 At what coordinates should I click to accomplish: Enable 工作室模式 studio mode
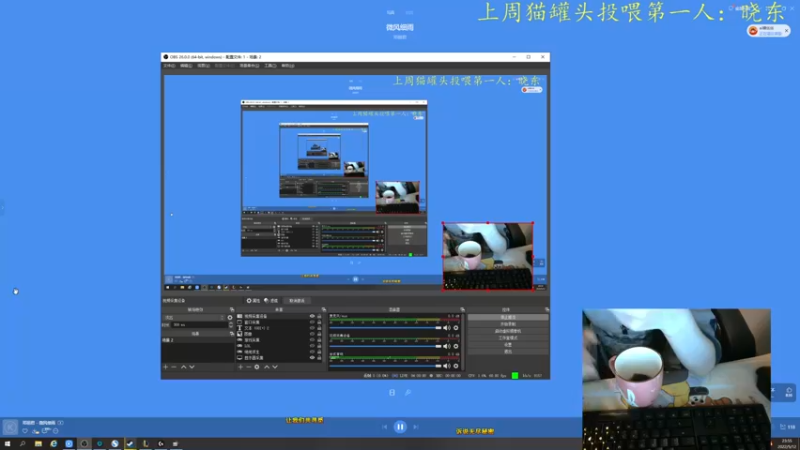pos(508,338)
